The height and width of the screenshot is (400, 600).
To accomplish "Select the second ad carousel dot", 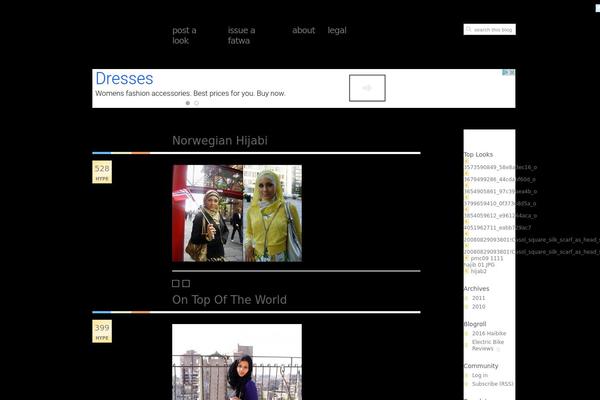I will pyautogui.click(x=196, y=103).
